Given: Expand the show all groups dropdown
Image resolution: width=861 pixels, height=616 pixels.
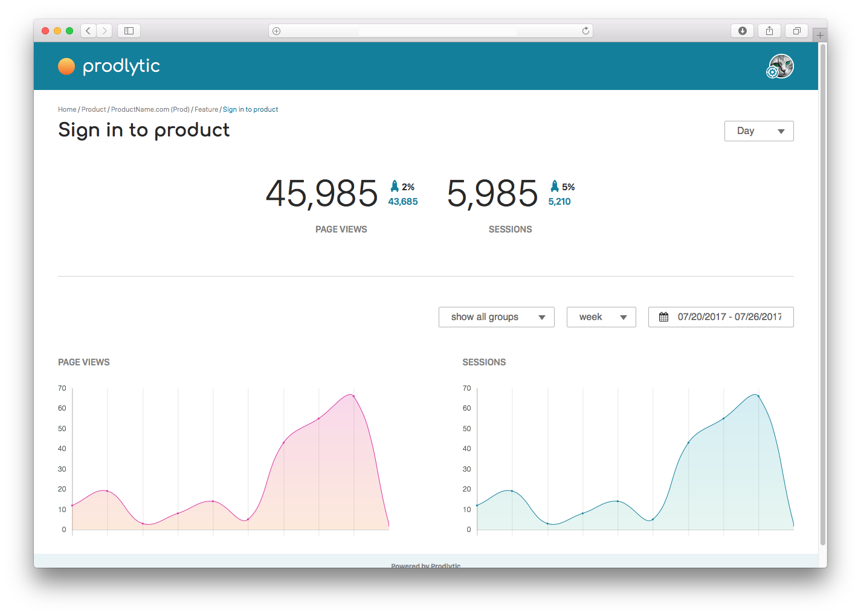Looking at the screenshot, I should coord(497,317).
